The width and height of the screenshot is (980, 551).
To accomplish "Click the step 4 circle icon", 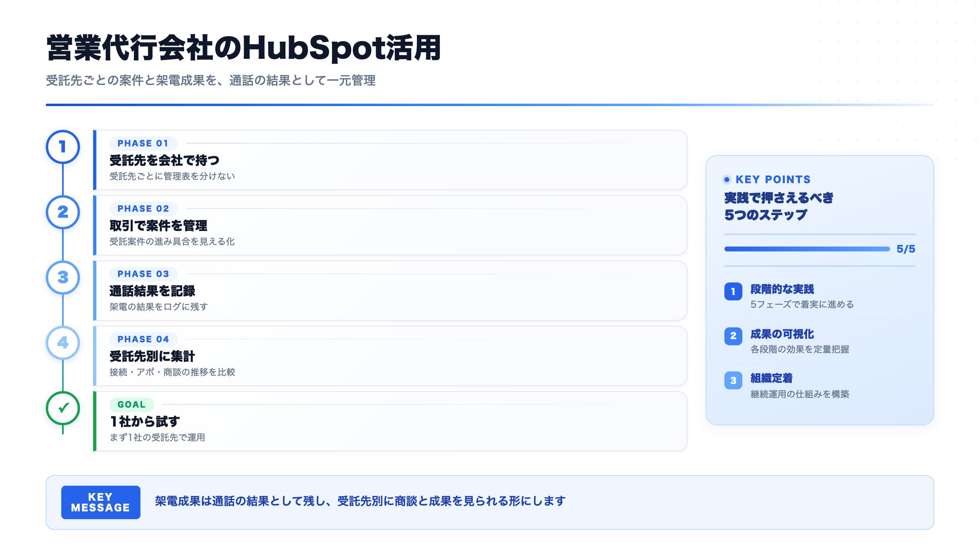I will (x=63, y=343).
